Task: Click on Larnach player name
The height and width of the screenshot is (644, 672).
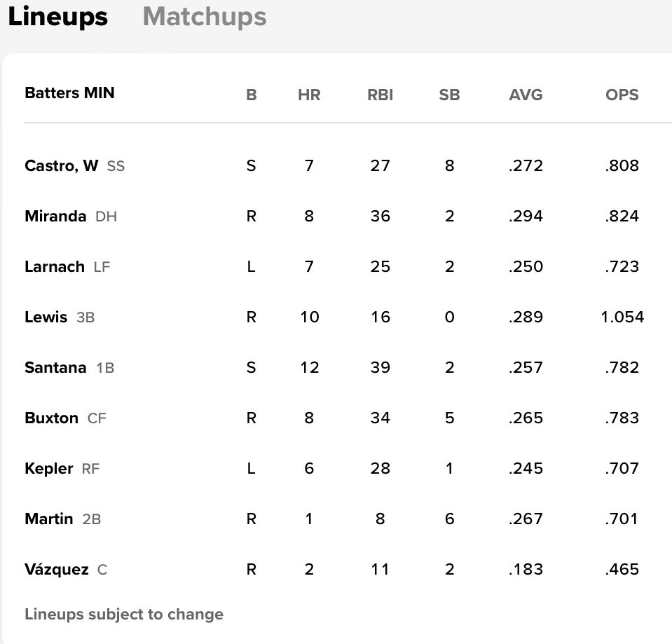Action: pyautogui.click(x=55, y=267)
